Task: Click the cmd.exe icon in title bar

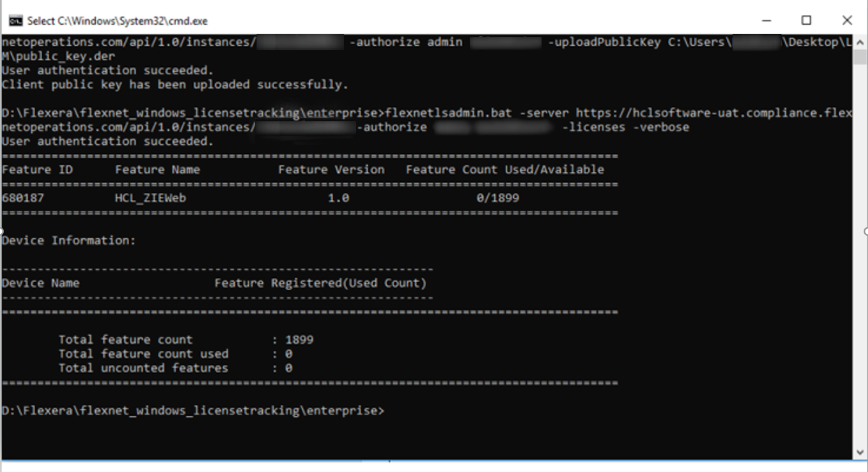Action: [x=15, y=21]
